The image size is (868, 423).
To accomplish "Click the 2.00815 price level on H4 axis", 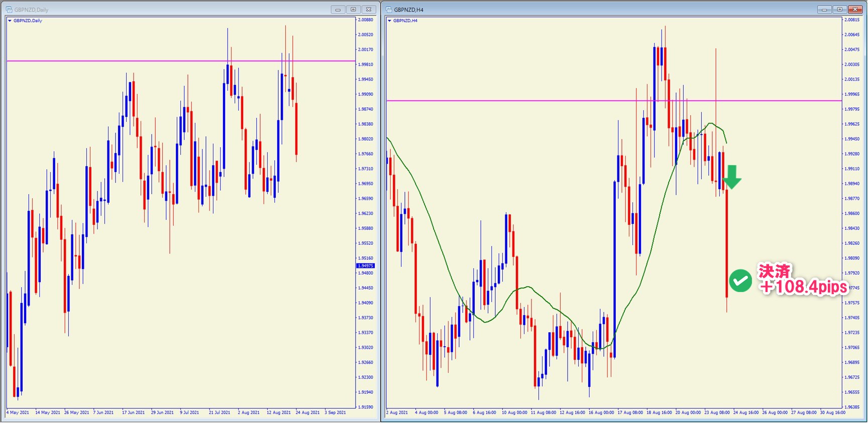I will pyautogui.click(x=852, y=20).
